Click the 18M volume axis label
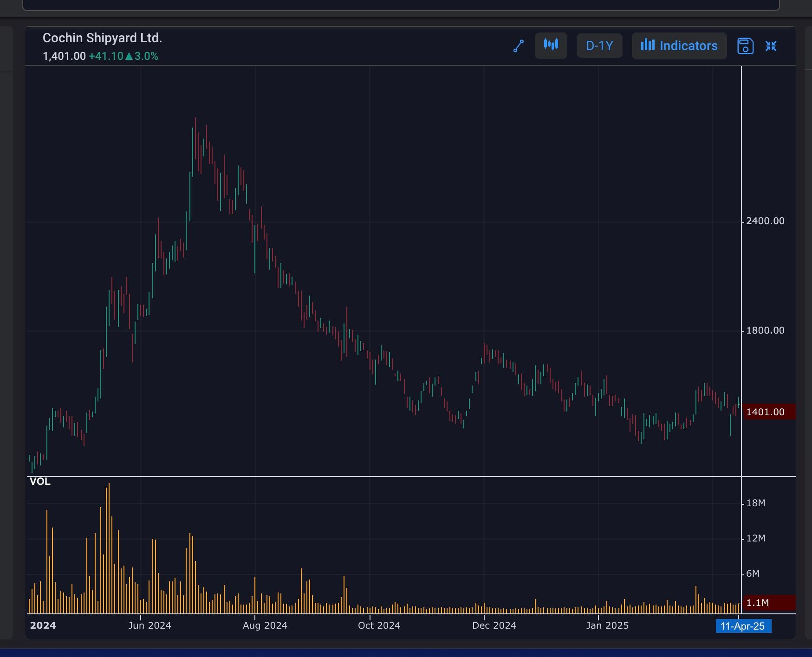 pos(756,503)
